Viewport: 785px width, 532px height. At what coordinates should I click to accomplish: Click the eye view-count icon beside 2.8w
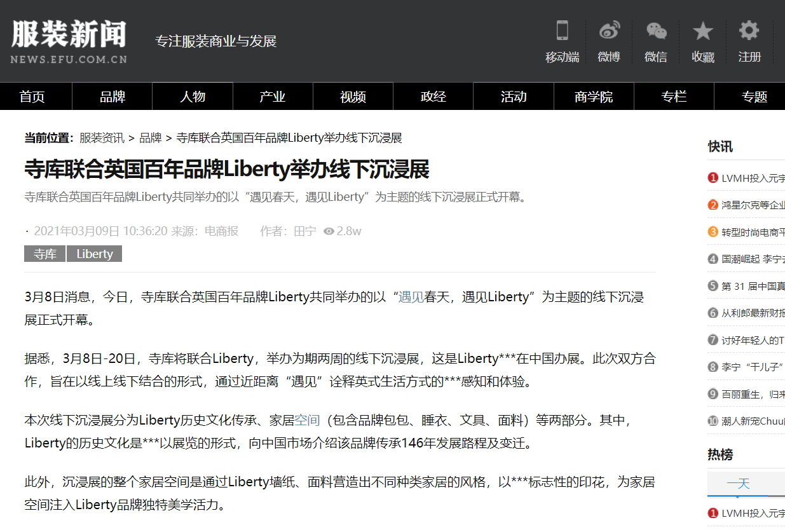click(329, 231)
